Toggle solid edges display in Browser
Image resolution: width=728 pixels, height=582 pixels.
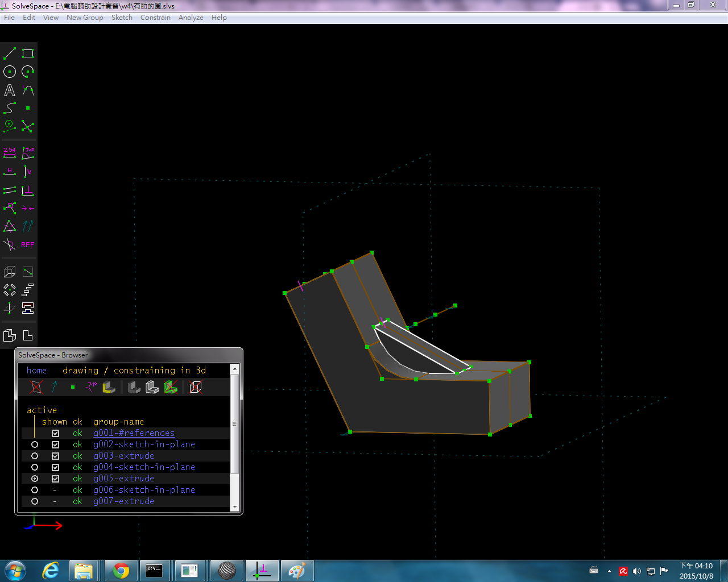click(x=152, y=387)
